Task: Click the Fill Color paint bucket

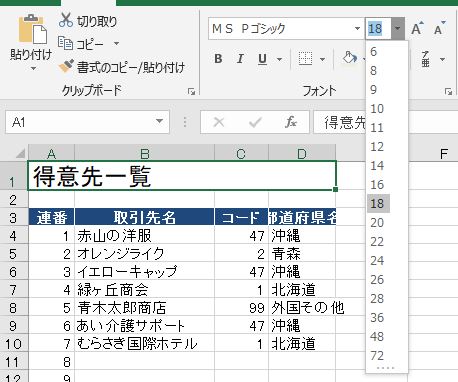Action: pos(350,58)
